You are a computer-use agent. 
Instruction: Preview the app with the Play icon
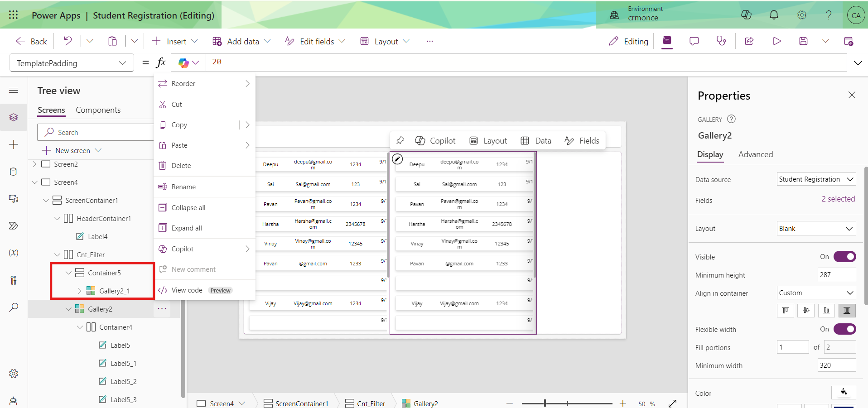point(776,41)
